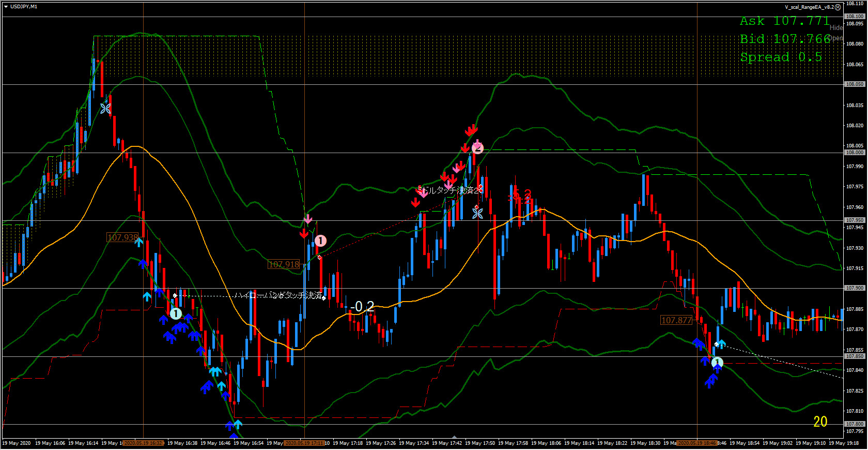The height and width of the screenshot is (450, 868).
Task: Click the 2020.05.19 17:11 time marker
Action: pyautogui.click(x=304, y=443)
